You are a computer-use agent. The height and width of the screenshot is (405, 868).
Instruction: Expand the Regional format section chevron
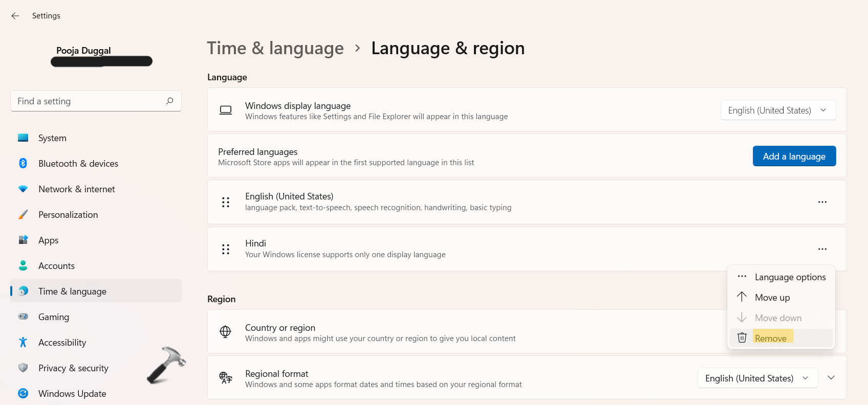(x=831, y=378)
